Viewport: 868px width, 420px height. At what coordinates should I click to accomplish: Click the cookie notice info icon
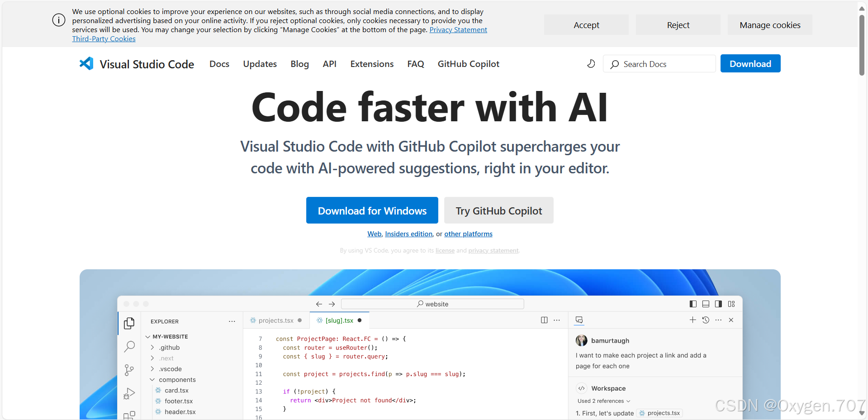59,20
